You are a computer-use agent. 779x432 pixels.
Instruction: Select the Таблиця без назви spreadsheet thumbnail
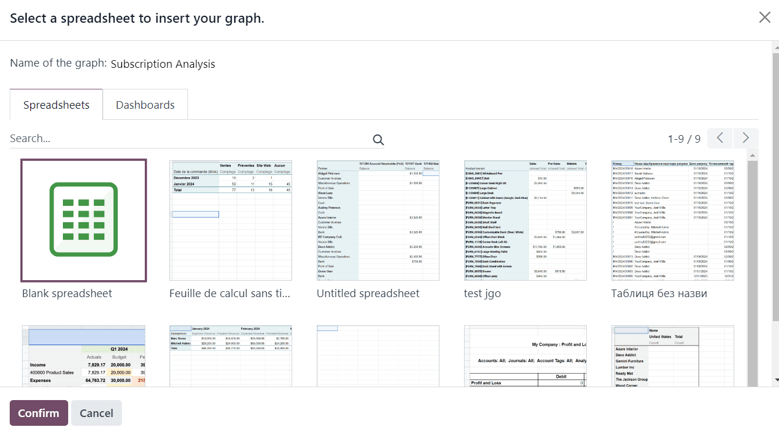click(x=672, y=220)
